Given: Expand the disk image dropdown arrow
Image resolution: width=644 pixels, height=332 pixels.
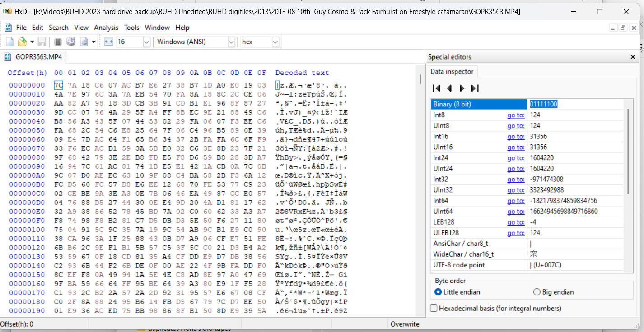Looking at the screenshot, I should (93, 42).
